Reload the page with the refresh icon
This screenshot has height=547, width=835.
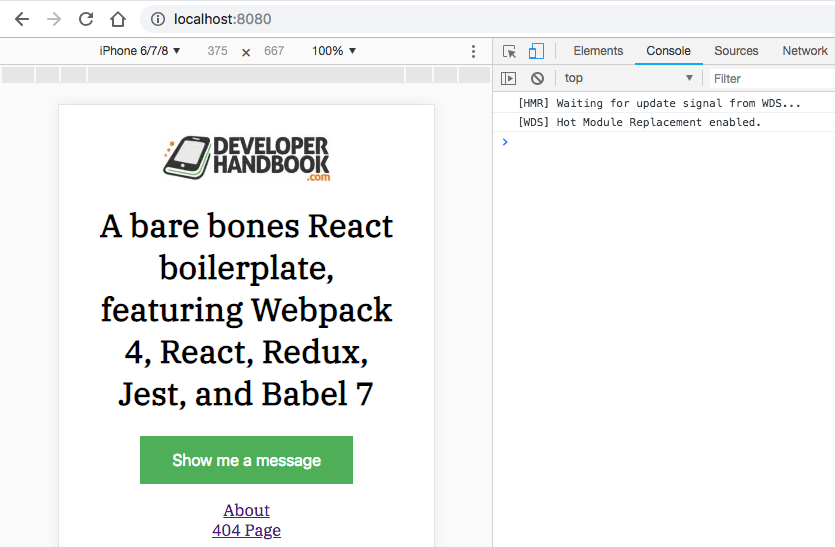(x=86, y=19)
